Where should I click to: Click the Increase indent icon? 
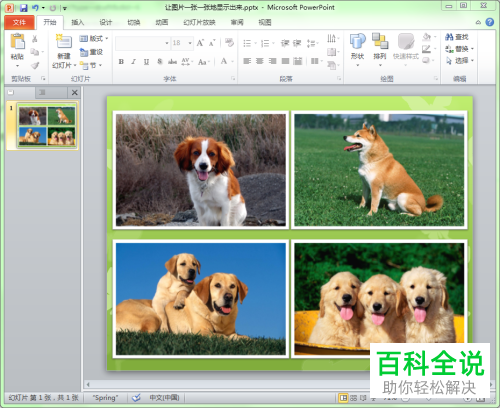click(297, 43)
